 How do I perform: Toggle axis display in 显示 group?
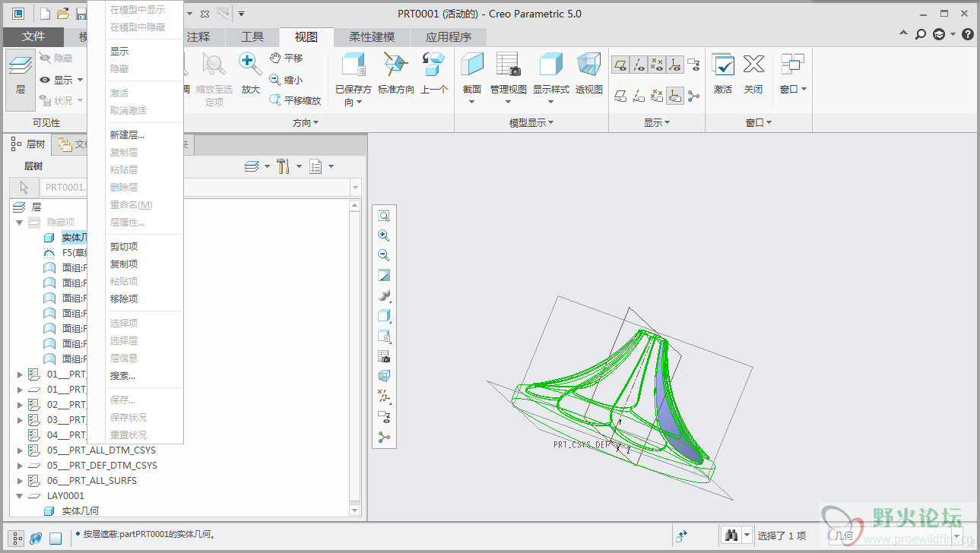tap(639, 65)
